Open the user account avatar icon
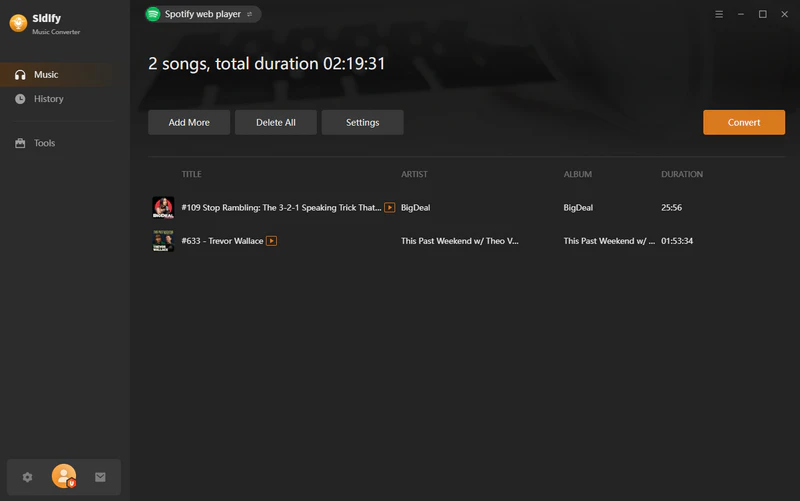 click(64, 476)
